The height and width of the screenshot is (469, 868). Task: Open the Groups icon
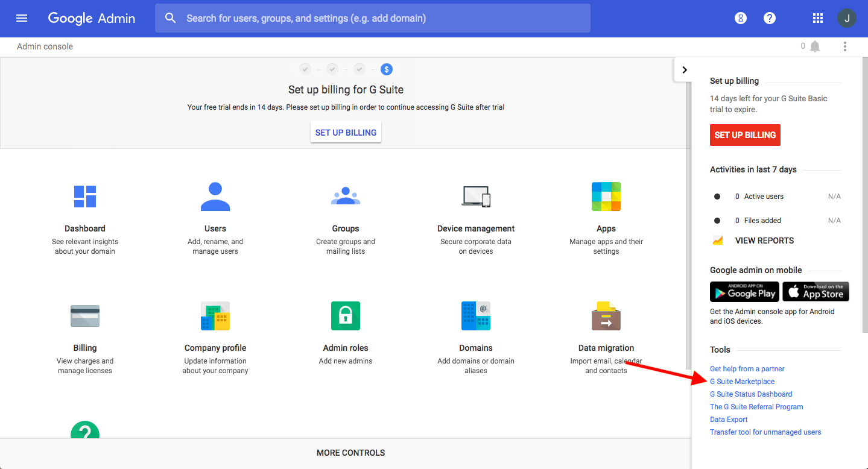coord(346,197)
